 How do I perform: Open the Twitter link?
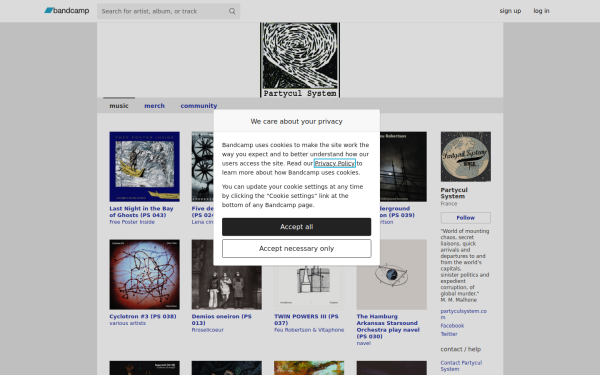click(449, 334)
